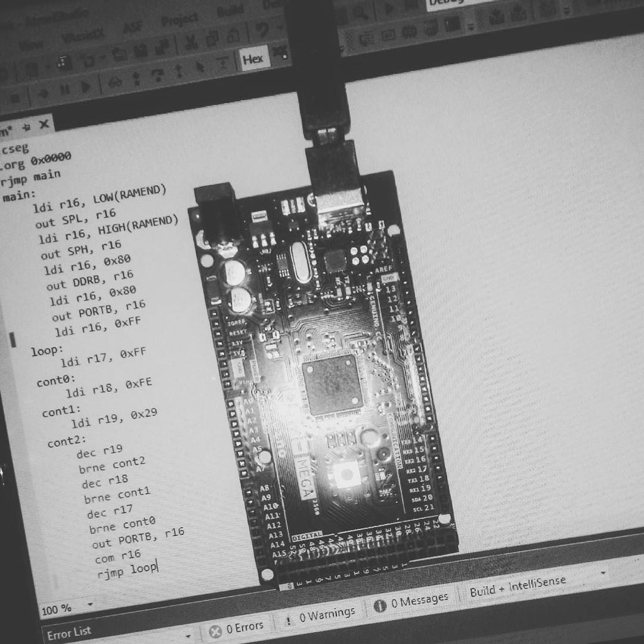644x644 pixels.
Task: Open the ASF menu
Action: [x=133, y=28]
